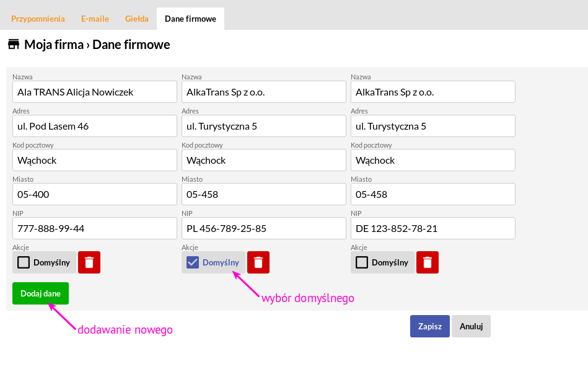This screenshot has height=374, width=588.
Task: Delete the Ala TRANS Alicja Nowiczek company entry
Action: coord(89,262)
